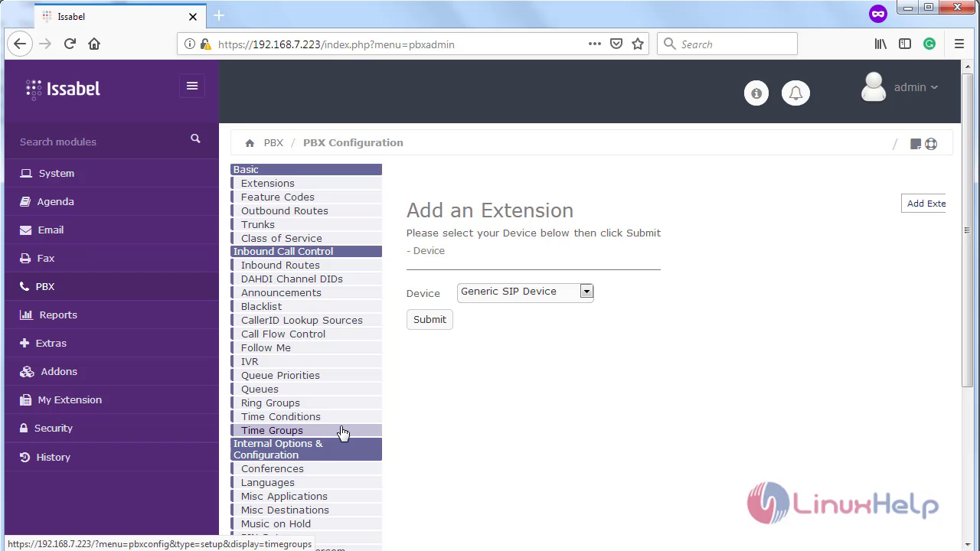
Task: Open the My Extension sidebar menu
Action: (112, 399)
